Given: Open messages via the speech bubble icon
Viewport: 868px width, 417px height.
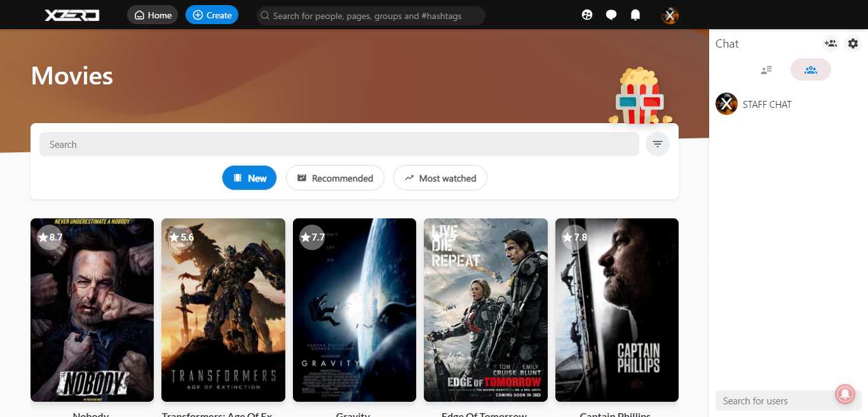Looking at the screenshot, I should tap(611, 15).
